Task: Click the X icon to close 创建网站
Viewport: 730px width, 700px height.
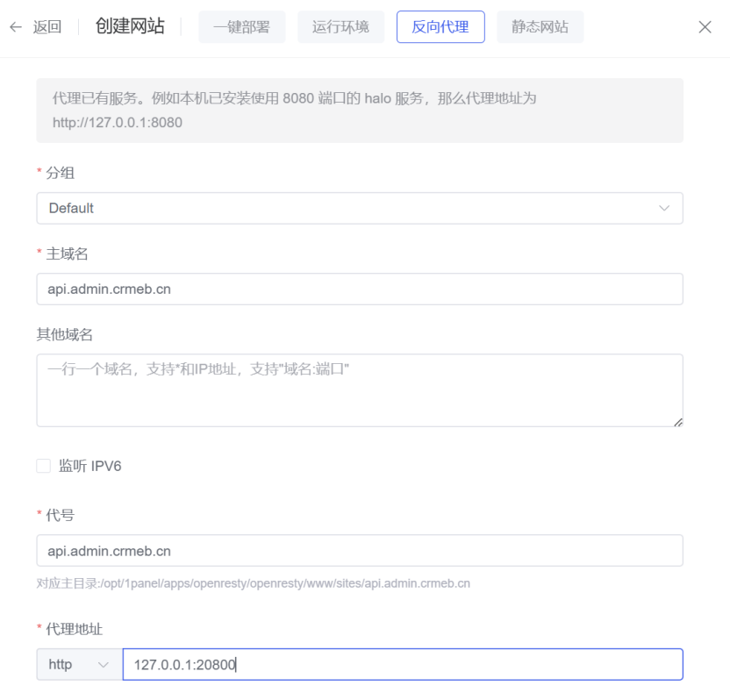Action: (x=705, y=26)
